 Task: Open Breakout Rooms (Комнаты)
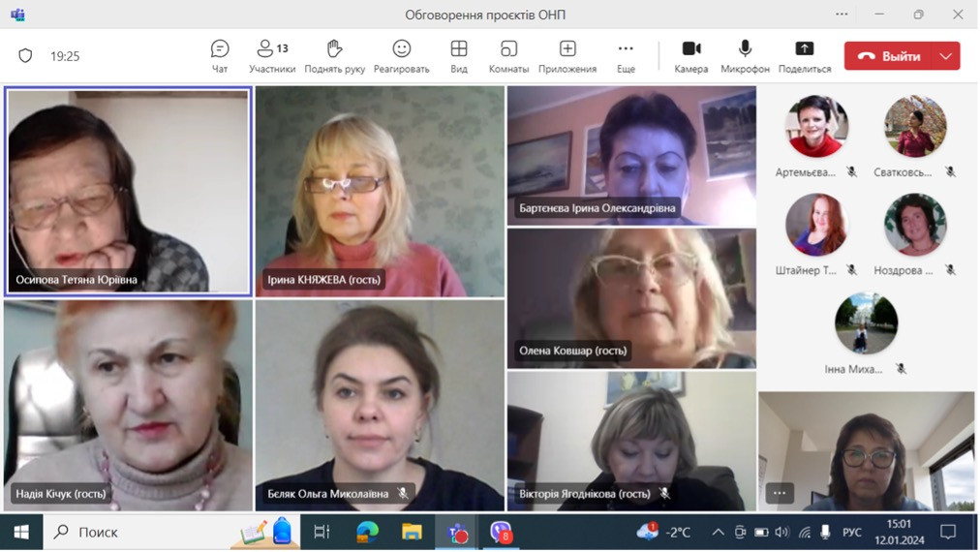click(x=508, y=56)
